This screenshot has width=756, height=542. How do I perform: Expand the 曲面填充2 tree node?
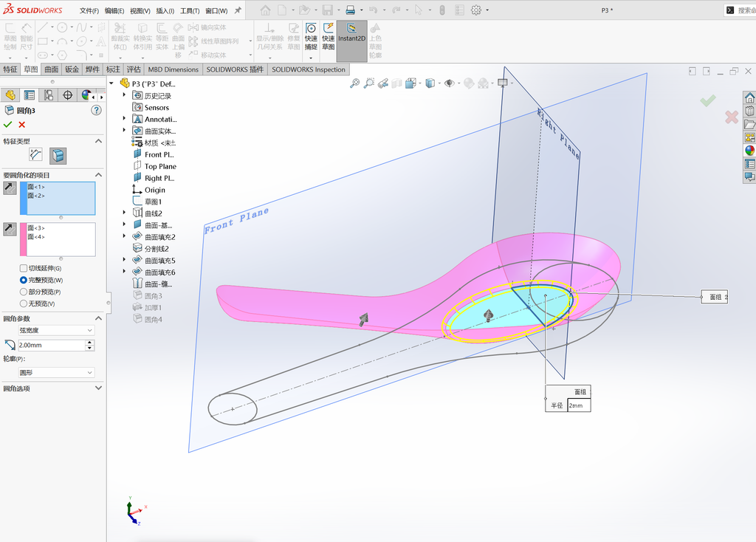[124, 236]
